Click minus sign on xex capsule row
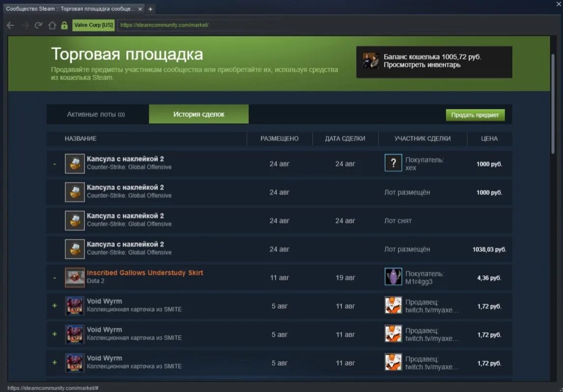Viewport: 563px width, 392px height. 55,164
